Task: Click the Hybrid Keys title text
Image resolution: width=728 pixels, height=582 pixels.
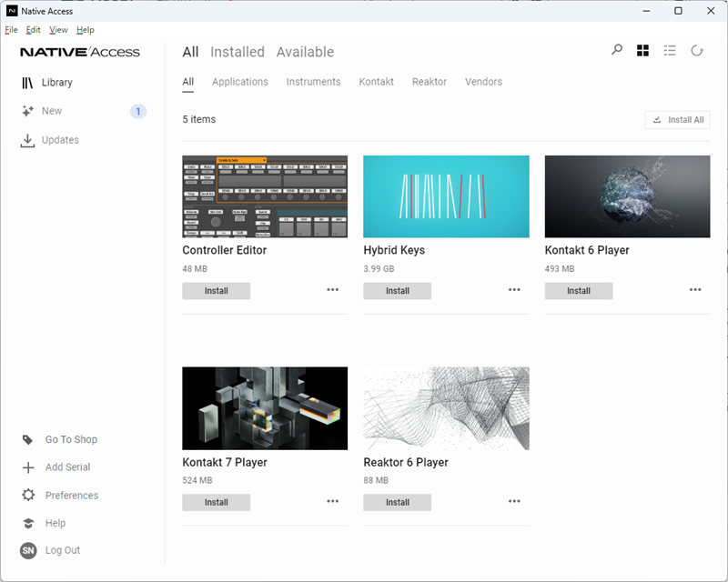Action: click(x=394, y=251)
